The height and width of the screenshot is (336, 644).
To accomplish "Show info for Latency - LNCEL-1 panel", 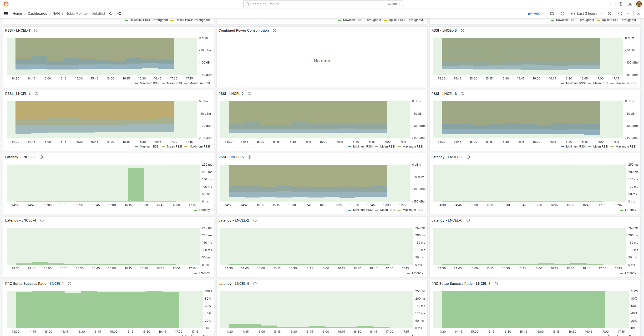I will pos(41,157).
